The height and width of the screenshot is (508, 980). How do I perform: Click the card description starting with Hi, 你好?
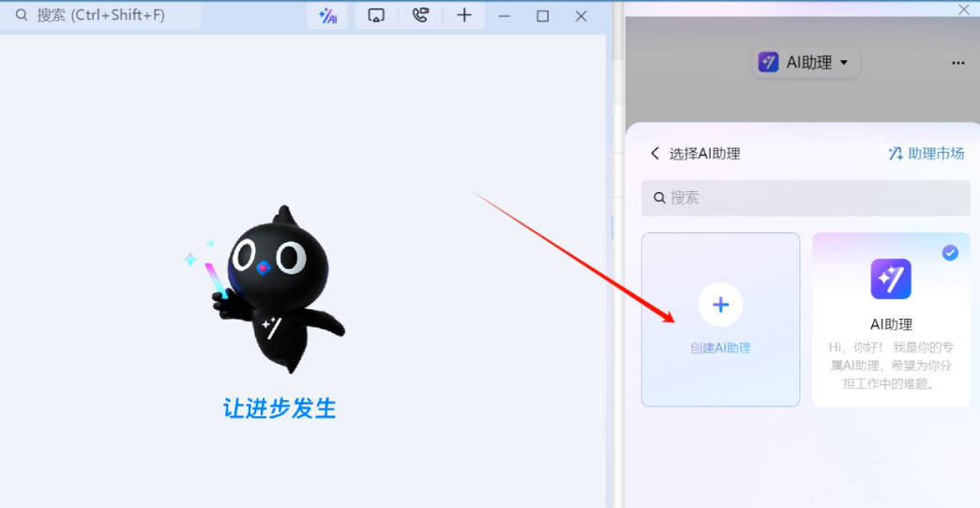(x=891, y=366)
